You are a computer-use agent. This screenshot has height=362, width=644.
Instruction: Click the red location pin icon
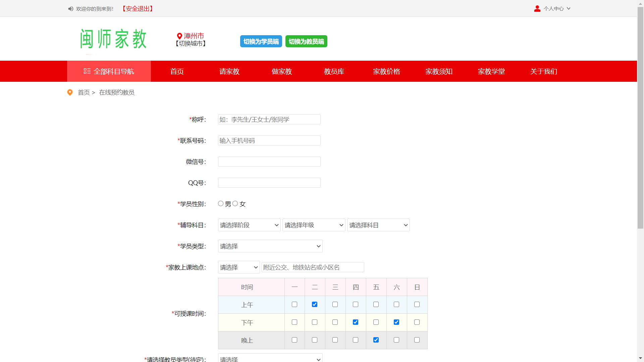click(x=179, y=36)
